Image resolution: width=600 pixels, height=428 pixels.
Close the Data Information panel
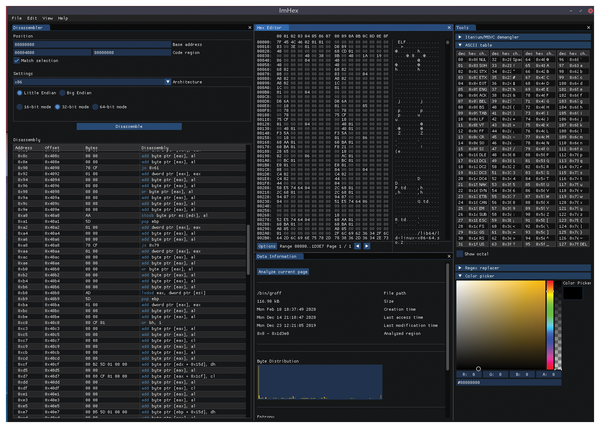(449, 256)
